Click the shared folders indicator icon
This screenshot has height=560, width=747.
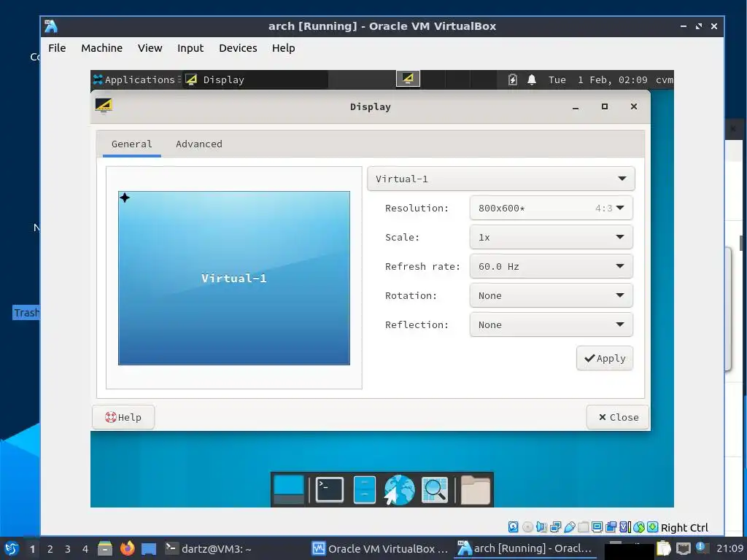pos(584,526)
